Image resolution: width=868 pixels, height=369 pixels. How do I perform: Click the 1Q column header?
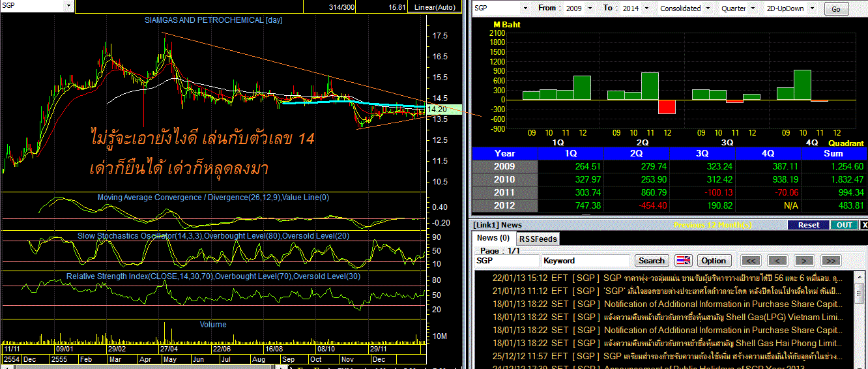click(571, 153)
